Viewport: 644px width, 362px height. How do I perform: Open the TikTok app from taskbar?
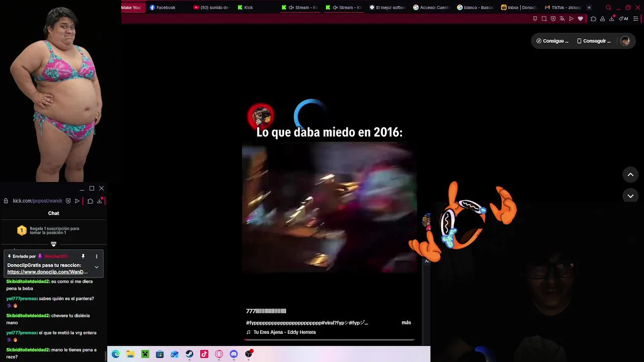(204, 354)
